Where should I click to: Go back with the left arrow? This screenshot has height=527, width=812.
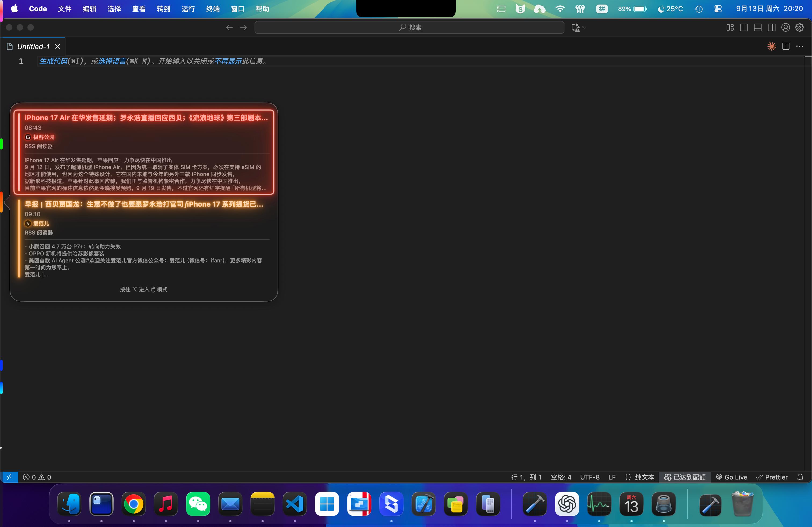point(229,28)
